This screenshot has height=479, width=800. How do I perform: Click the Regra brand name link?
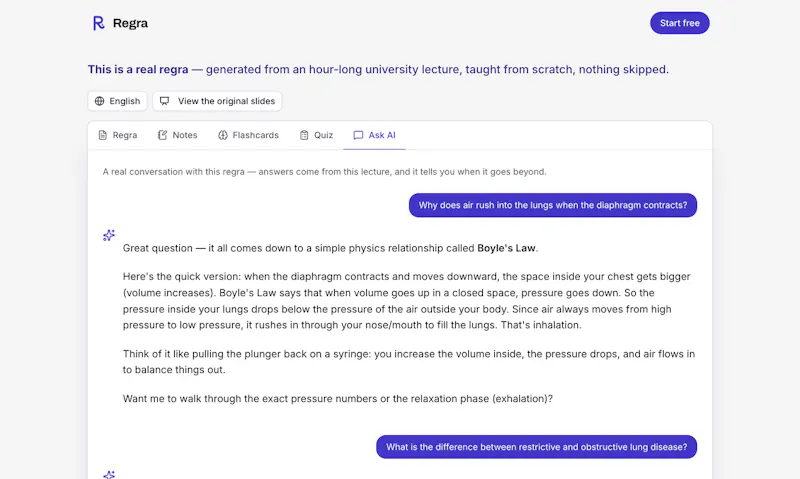coord(130,23)
